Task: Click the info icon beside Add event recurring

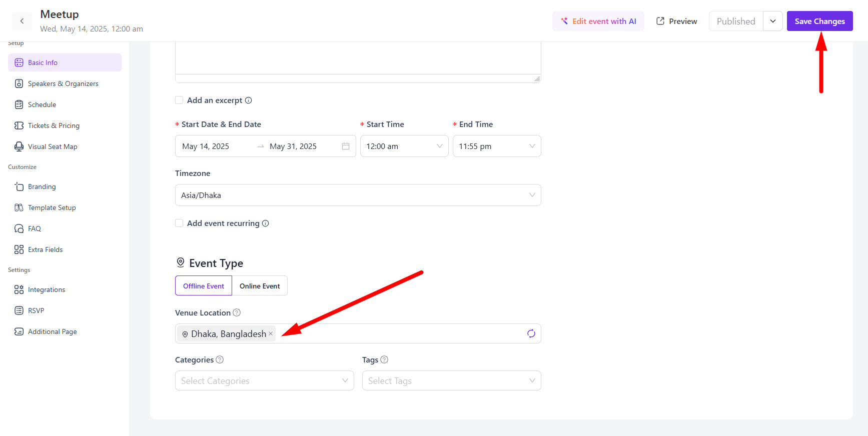Action: pyautogui.click(x=266, y=223)
